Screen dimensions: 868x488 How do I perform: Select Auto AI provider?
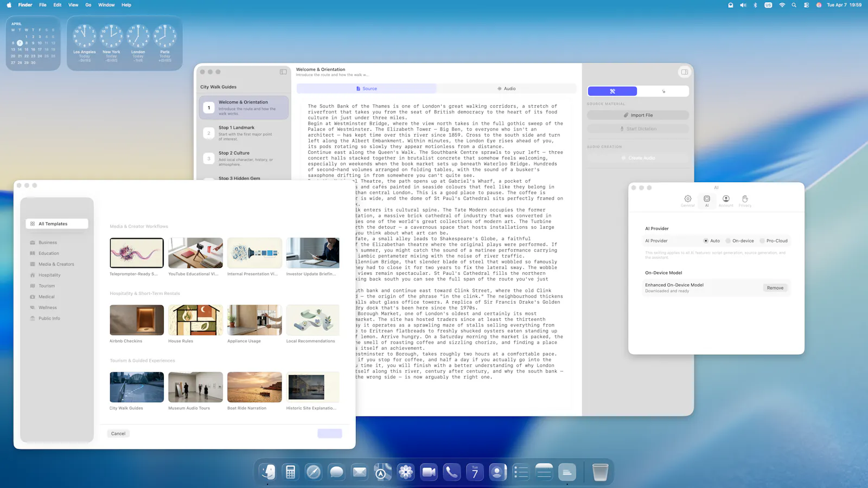(712, 241)
